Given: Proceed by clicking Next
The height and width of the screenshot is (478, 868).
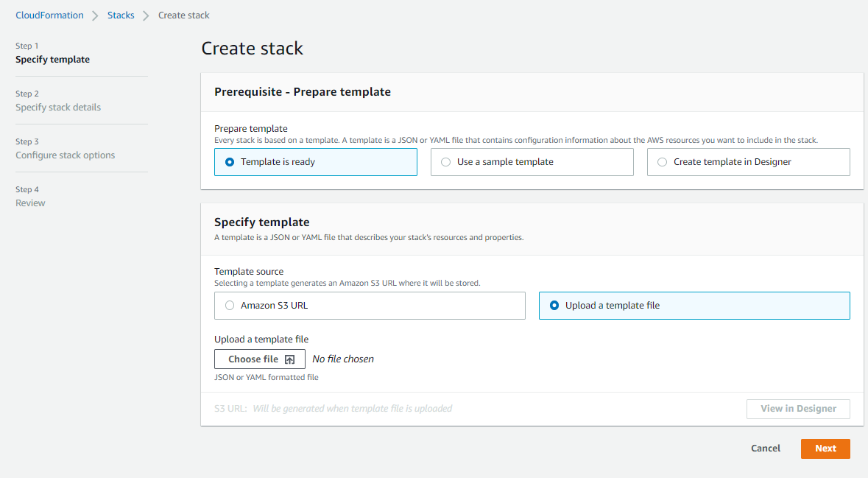Looking at the screenshot, I should click(x=825, y=448).
